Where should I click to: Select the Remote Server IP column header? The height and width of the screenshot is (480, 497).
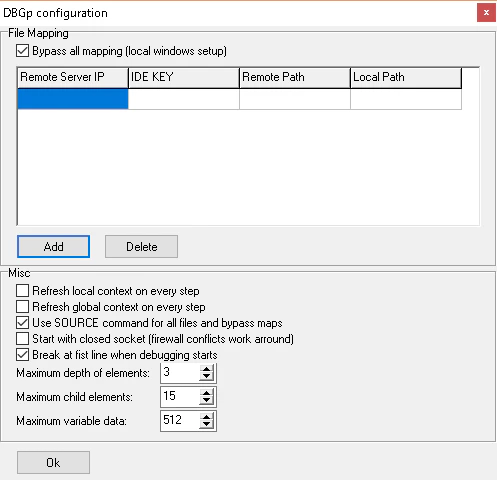(x=73, y=78)
